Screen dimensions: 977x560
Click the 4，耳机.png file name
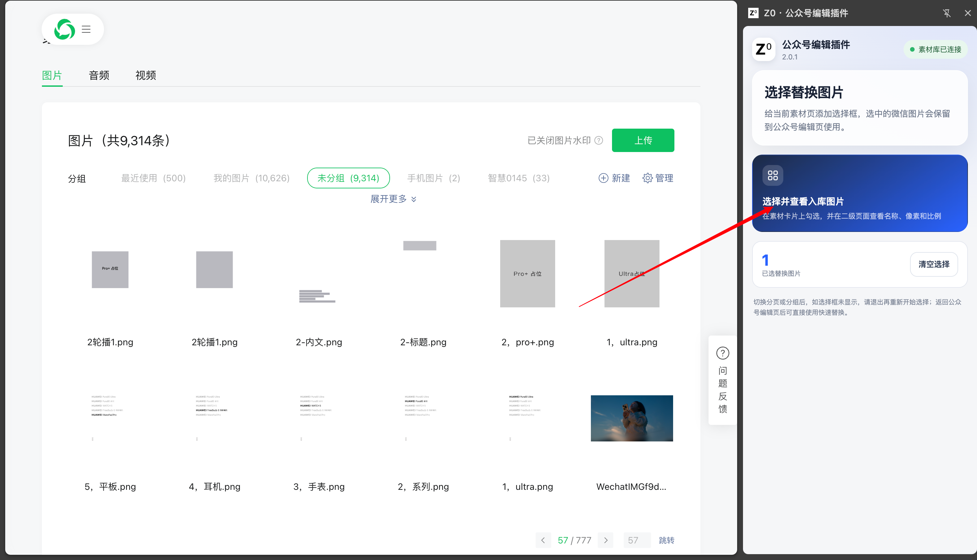(214, 487)
